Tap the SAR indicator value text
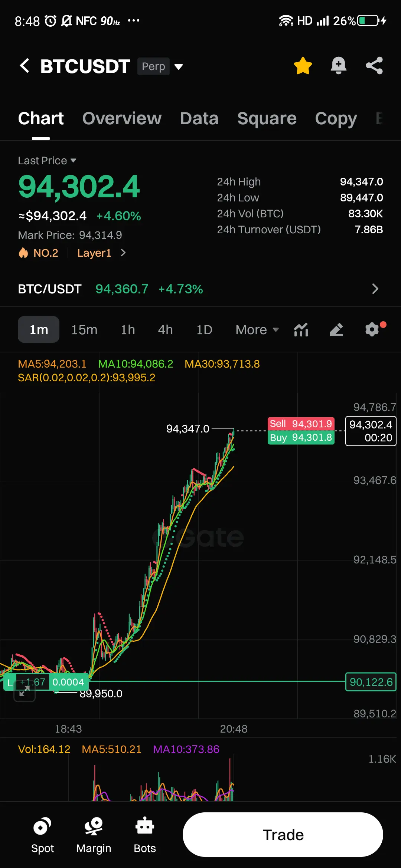401x868 pixels. [x=87, y=378]
